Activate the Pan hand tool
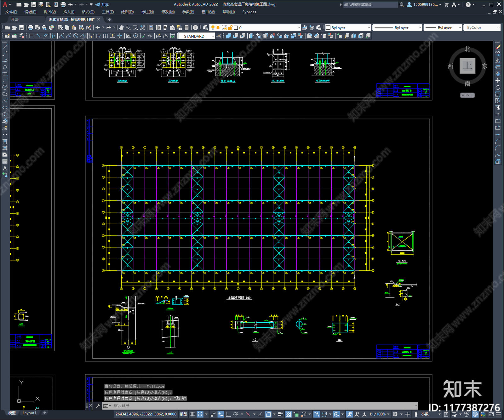 click(121, 28)
